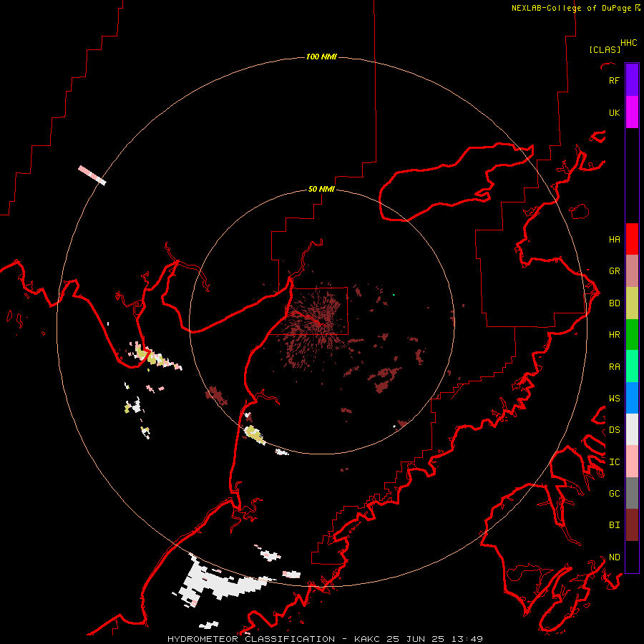Viewport: 644px width, 644px height.
Task: Click the 50 NMI range ring label
Action: 321,189
